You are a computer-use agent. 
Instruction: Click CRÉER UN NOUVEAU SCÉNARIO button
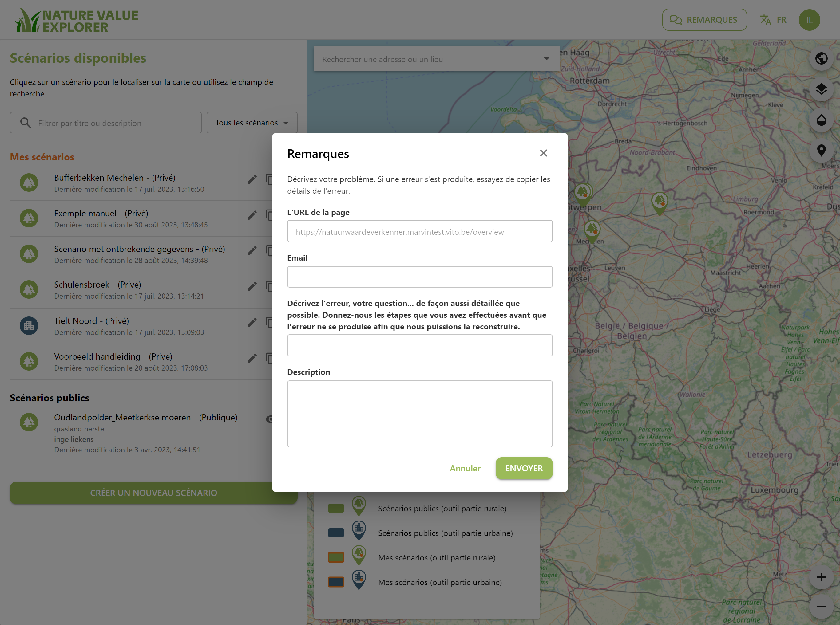pos(154,493)
